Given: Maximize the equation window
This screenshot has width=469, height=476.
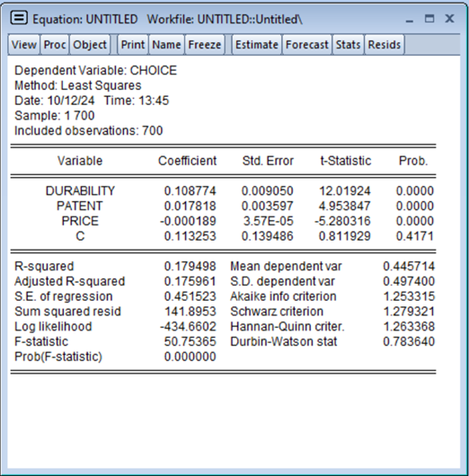Looking at the screenshot, I should [x=429, y=19].
